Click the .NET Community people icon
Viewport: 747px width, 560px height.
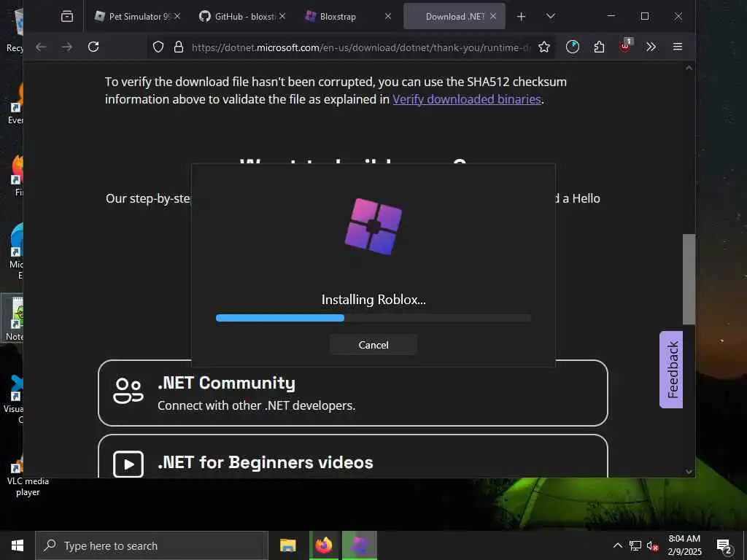click(128, 391)
